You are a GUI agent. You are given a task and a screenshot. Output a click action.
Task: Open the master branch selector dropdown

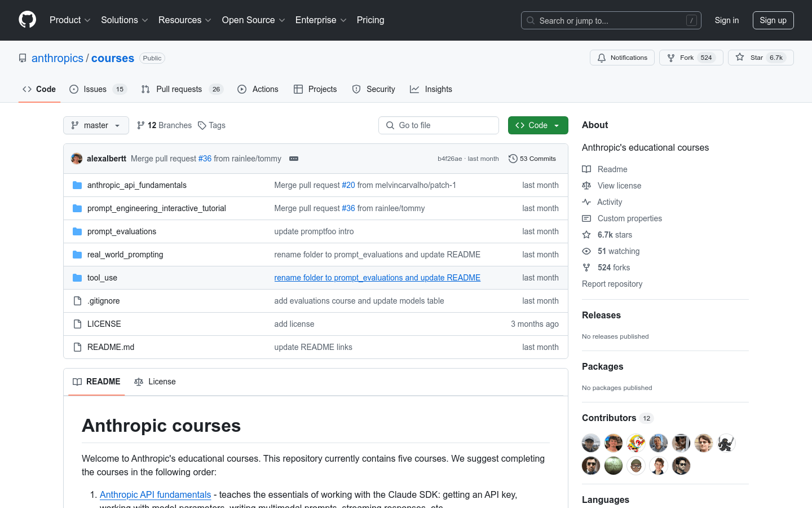click(x=96, y=125)
